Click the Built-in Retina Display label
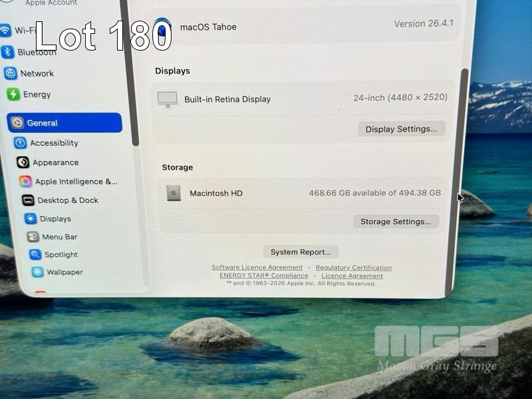The image size is (532, 399). (227, 99)
